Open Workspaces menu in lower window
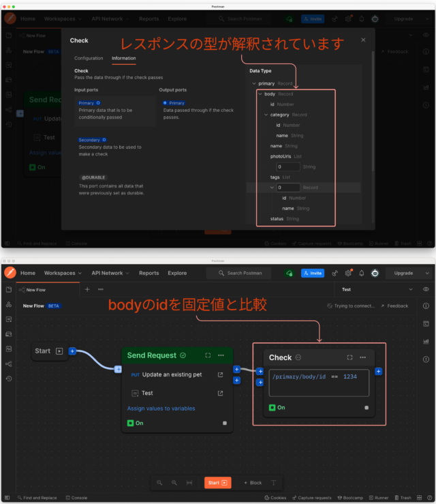The image size is (436, 504). pyautogui.click(x=63, y=273)
